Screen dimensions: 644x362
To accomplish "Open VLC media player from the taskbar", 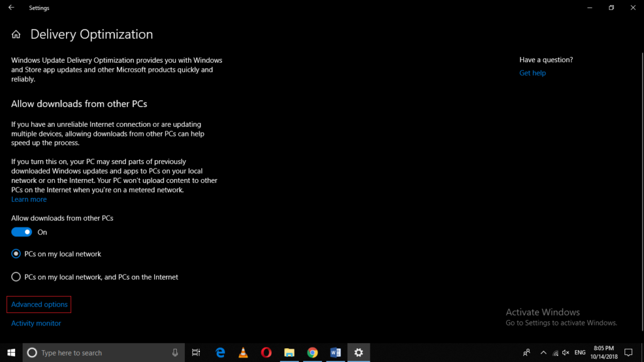I will 243,353.
